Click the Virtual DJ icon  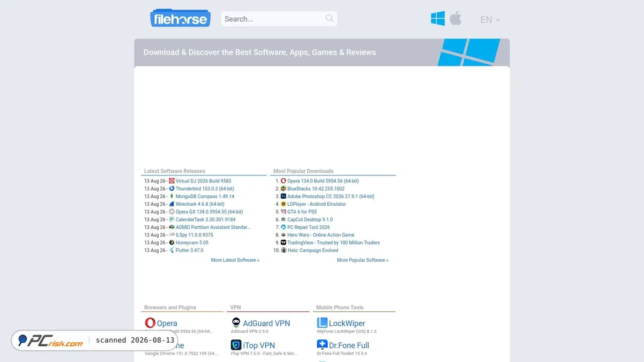(172, 181)
